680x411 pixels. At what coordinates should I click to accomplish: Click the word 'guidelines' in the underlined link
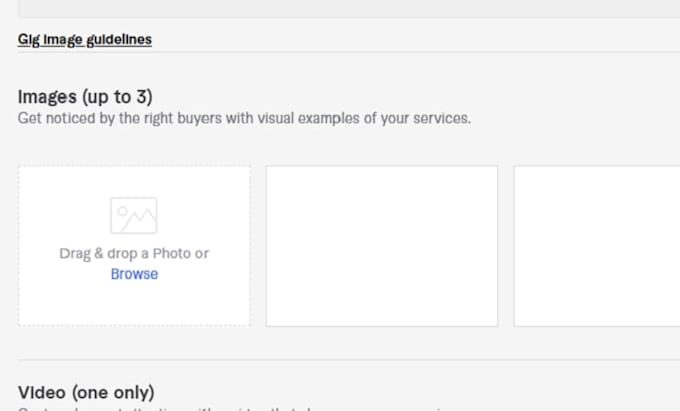pyautogui.click(x=119, y=39)
